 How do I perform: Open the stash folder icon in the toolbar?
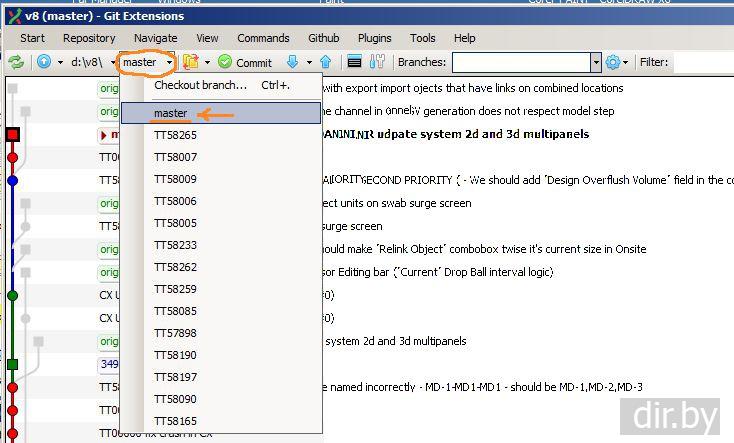(x=190, y=62)
